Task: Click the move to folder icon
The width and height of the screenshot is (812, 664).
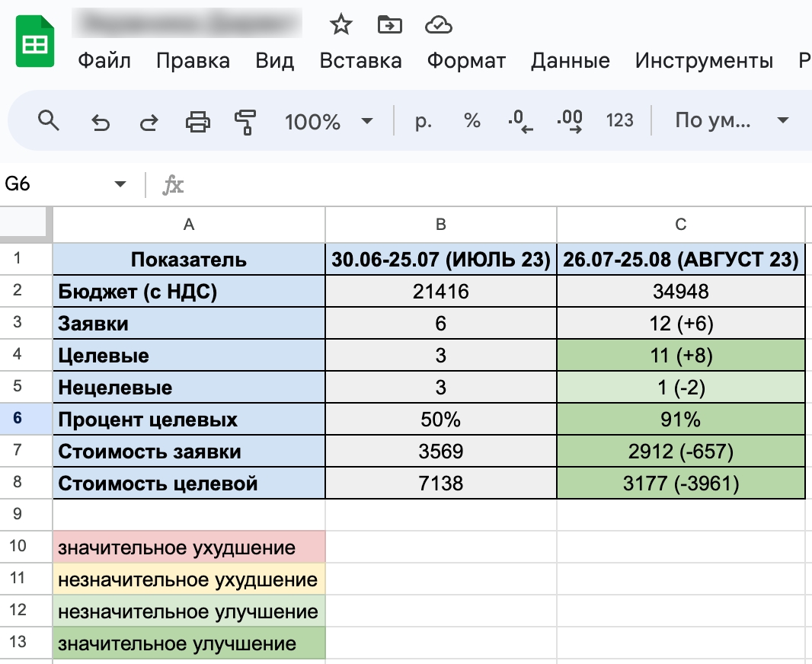Action: [390, 25]
